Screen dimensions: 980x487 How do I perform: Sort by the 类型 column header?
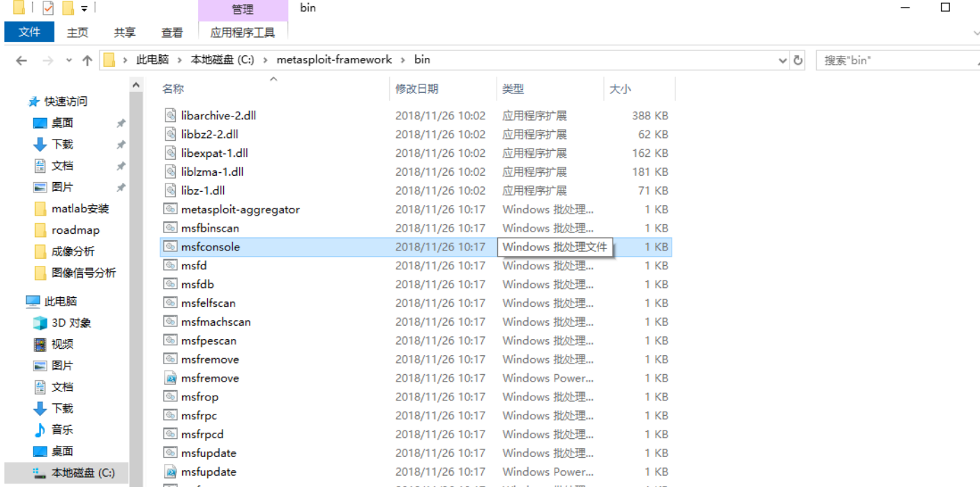(513, 89)
